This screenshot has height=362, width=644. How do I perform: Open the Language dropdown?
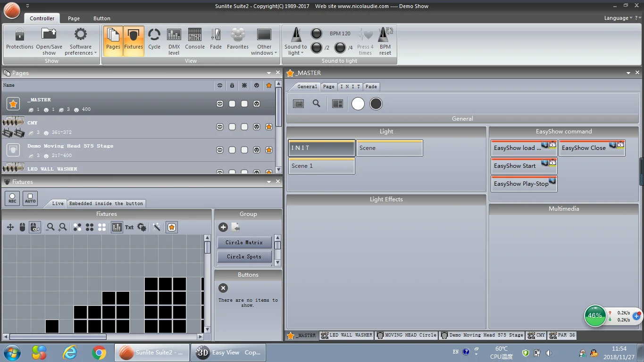619,18
